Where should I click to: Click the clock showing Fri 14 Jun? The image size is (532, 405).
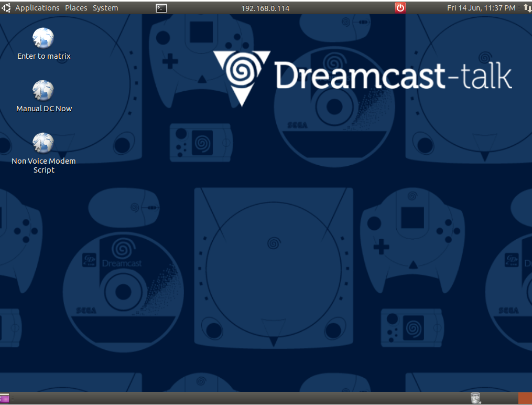481,8
